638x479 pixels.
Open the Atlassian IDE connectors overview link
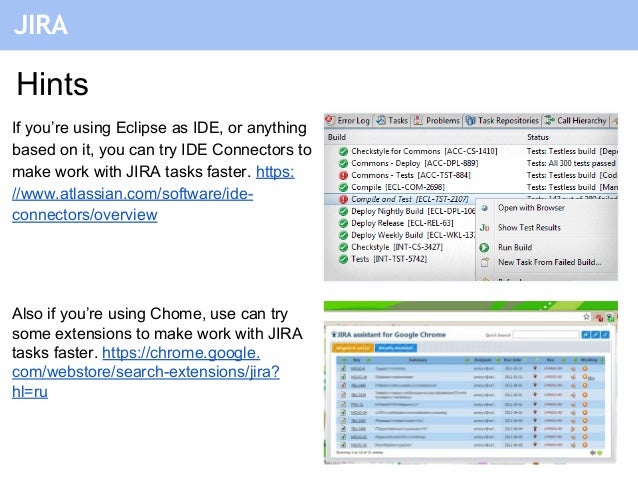(133, 194)
